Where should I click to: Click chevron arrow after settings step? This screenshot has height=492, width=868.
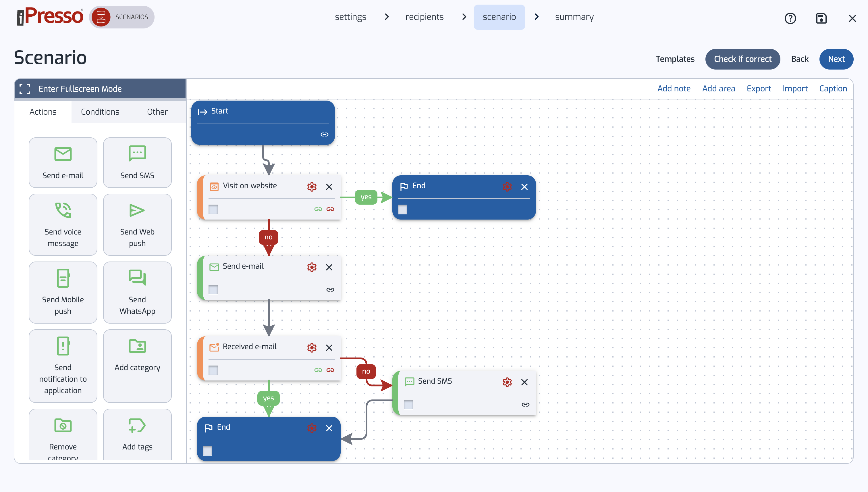(x=387, y=17)
